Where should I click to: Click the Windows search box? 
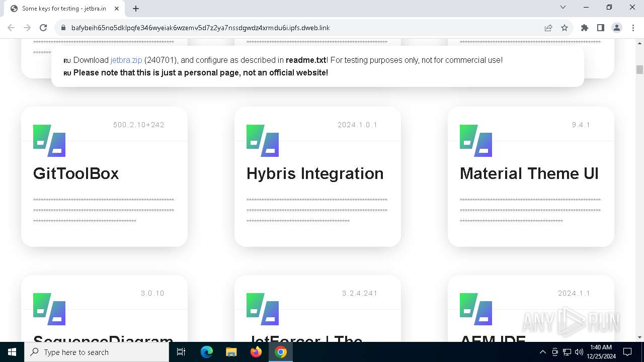tap(97, 352)
